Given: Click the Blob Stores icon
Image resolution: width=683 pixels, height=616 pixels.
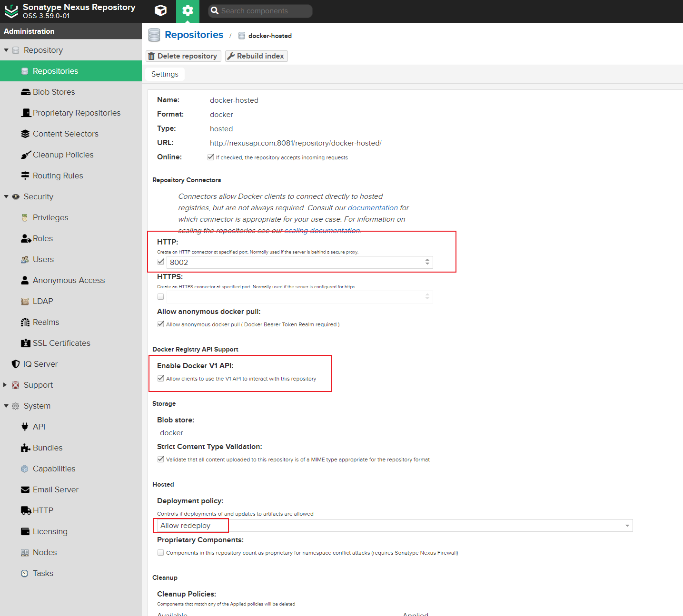Looking at the screenshot, I should [25, 92].
